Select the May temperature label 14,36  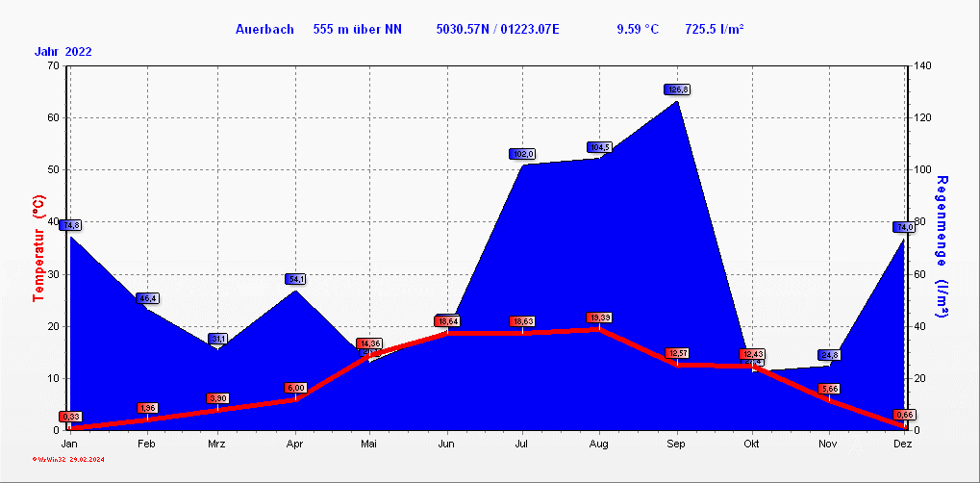369,343
